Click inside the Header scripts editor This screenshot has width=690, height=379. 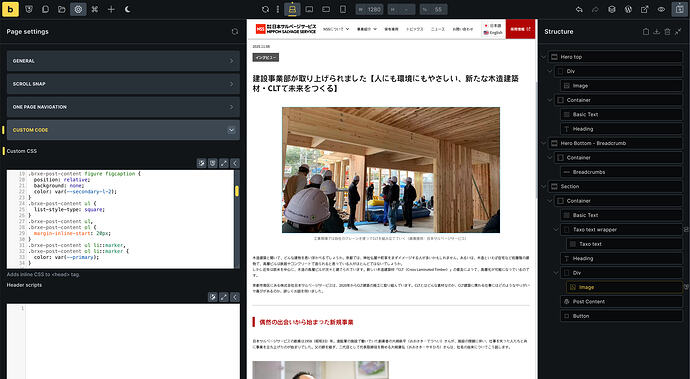tap(123, 341)
